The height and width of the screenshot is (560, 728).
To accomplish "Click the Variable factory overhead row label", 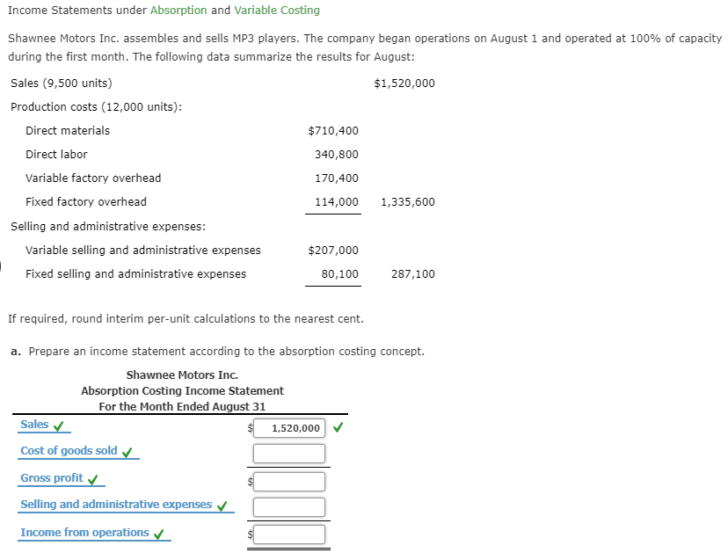I will coord(93,178).
